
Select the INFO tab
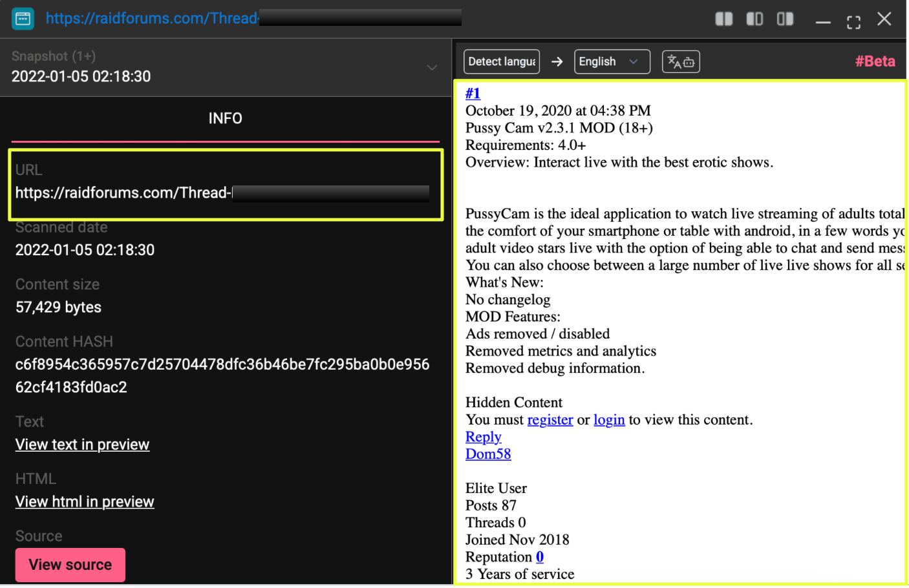225,119
